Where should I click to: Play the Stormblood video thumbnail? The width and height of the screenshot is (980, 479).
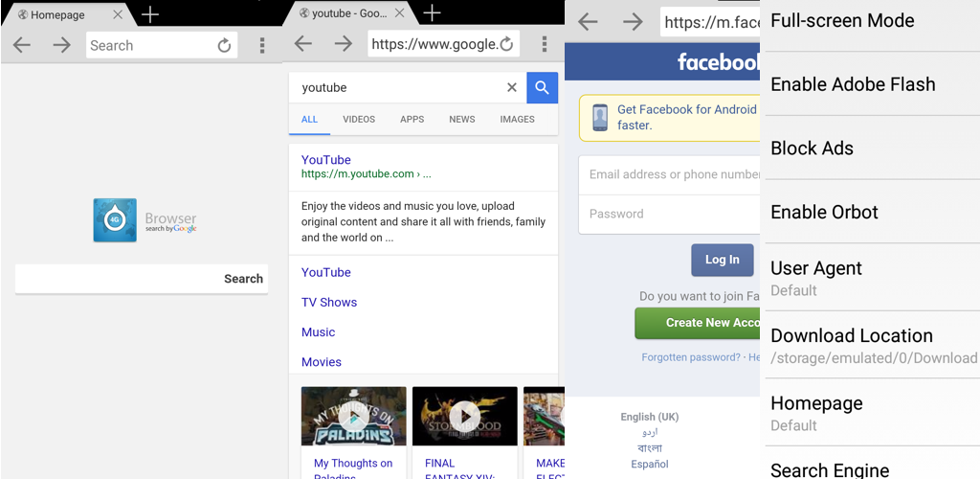click(465, 416)
